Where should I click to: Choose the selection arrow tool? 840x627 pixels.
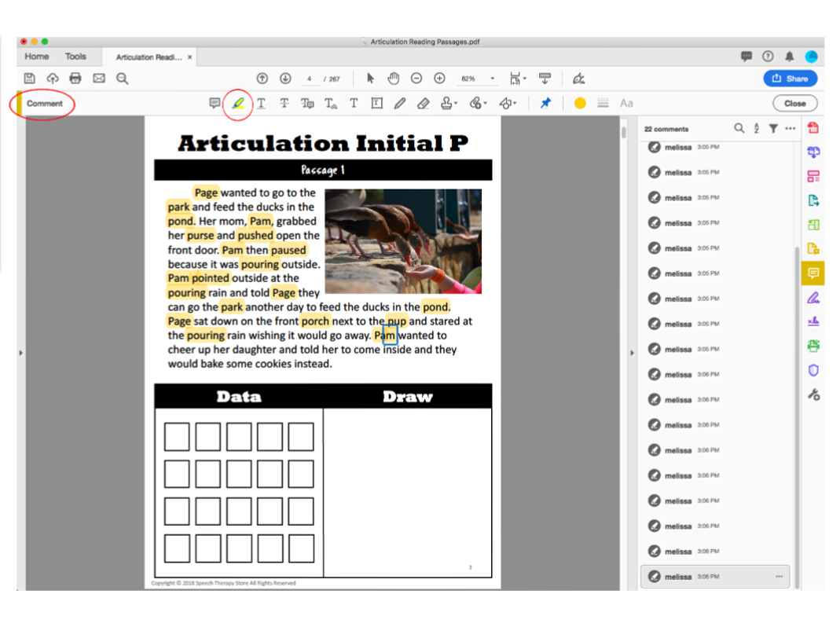point(370,79)
